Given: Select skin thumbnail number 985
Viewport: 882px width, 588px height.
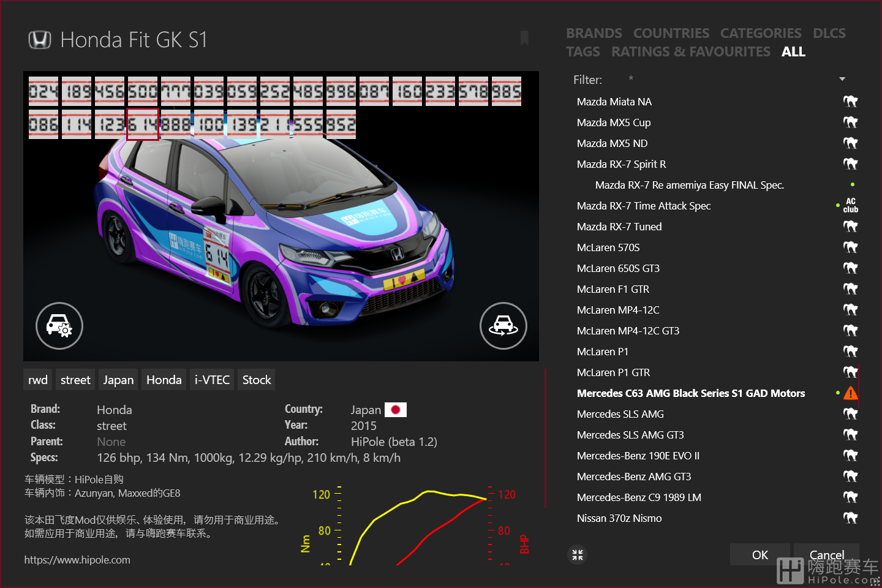Looking at the screenshot, I should [507, 91].
